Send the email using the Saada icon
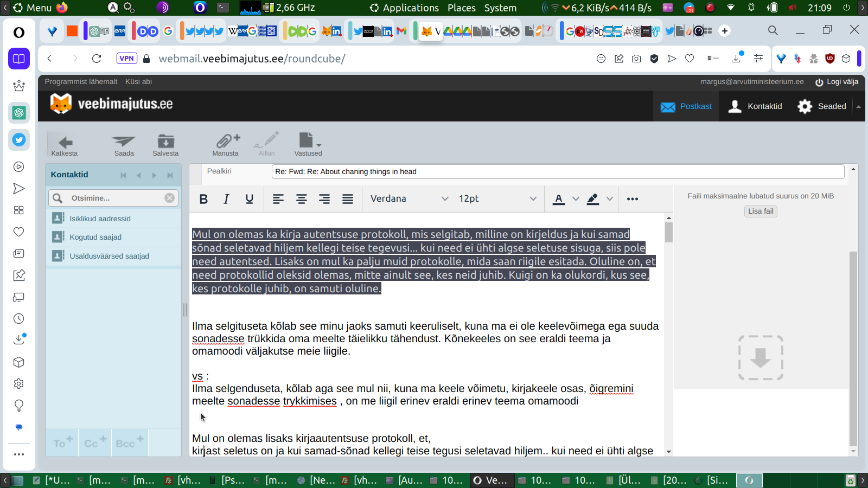The image size is (868, 488). click(x=124, y=145)
